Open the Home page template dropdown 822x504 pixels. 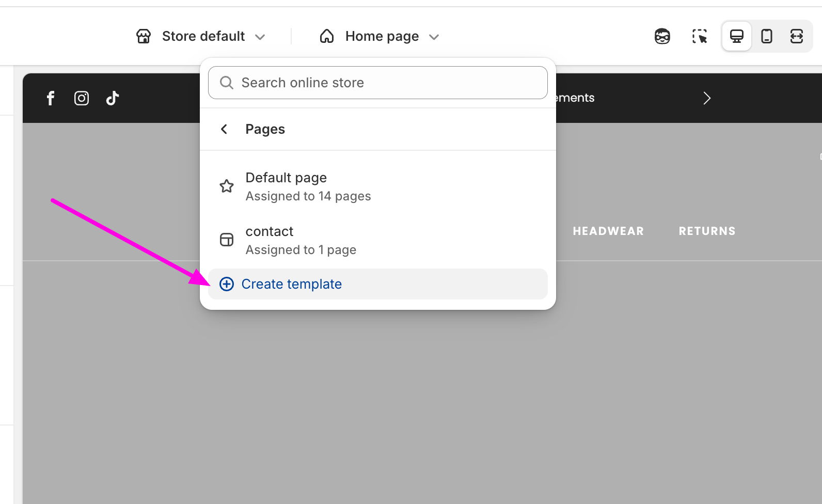(x=380, y=36)
